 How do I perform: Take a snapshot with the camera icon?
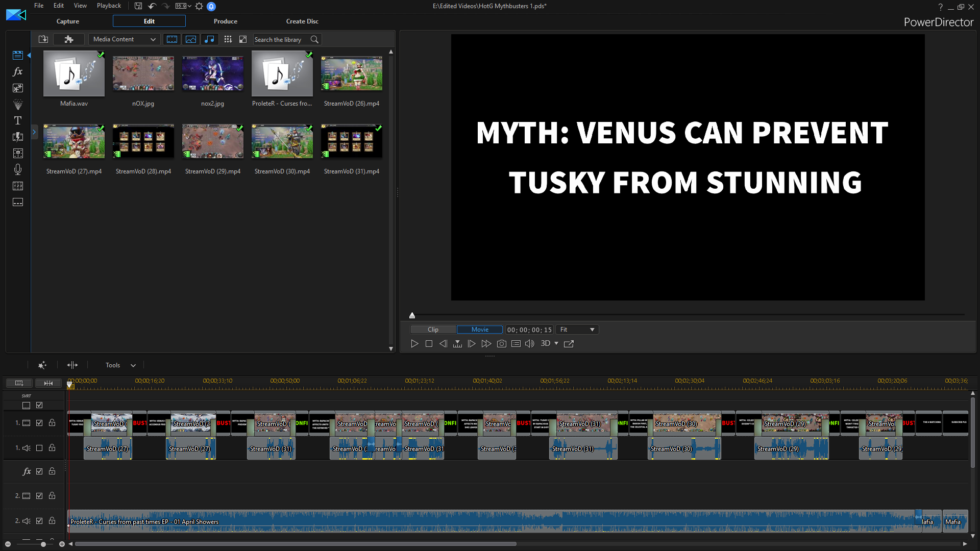click(x=501, y=344)
